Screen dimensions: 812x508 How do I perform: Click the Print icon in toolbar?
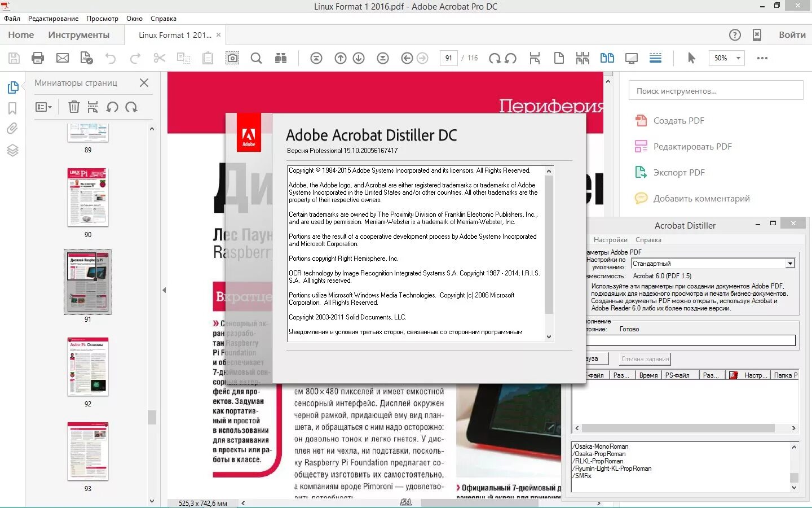pyautogui.click(x=38, y=58)
